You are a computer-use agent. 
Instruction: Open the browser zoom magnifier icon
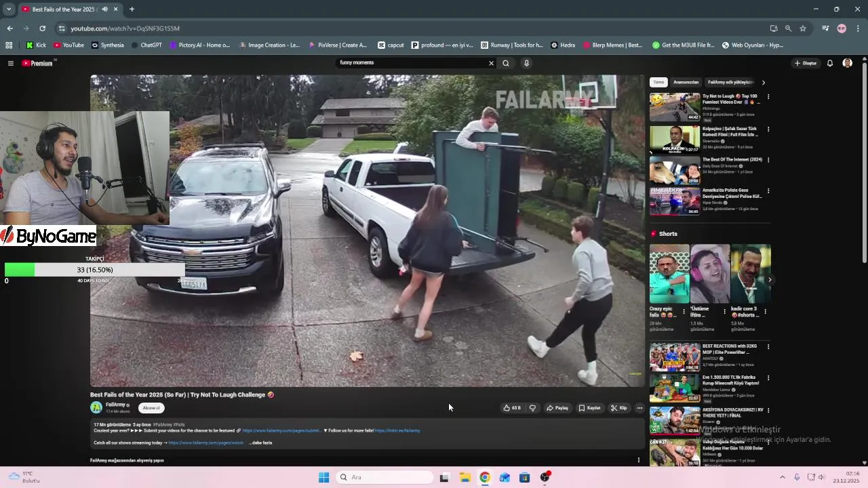[788, 28]
